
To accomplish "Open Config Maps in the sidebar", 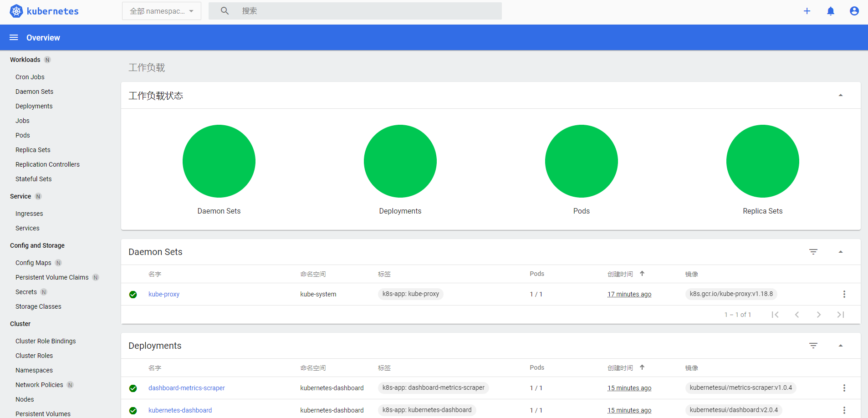I will (33, 263).
